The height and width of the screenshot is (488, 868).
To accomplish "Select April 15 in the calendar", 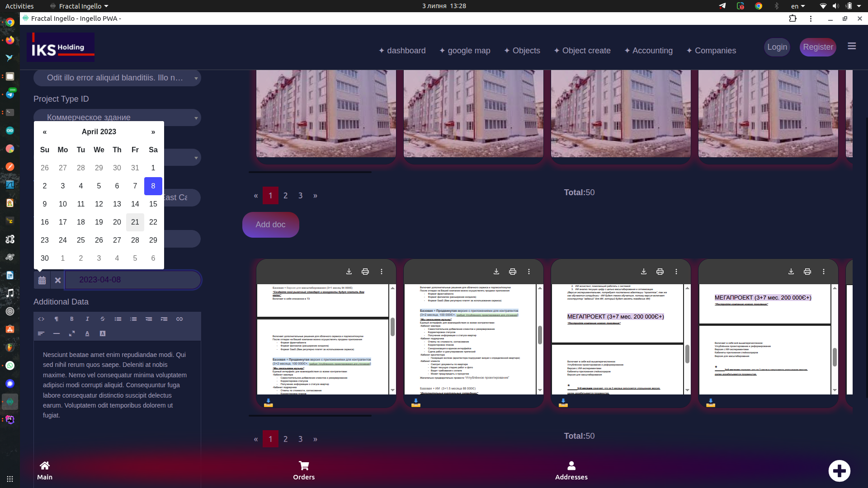I will pos(153,204).
